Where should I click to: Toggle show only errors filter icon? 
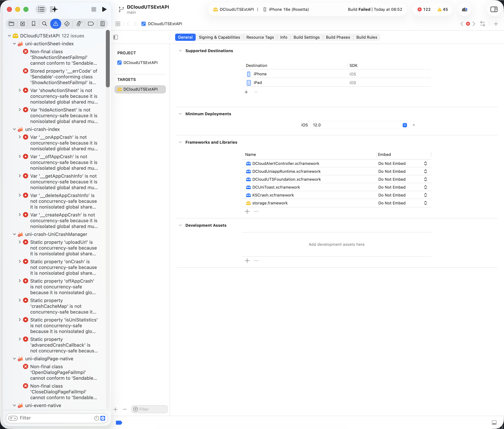coord(103,418)
